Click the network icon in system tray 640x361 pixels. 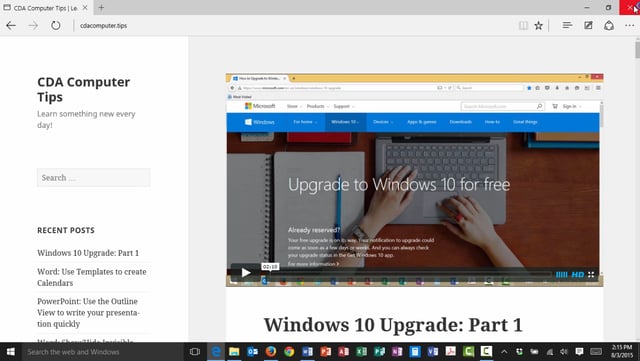click(549, 352)
